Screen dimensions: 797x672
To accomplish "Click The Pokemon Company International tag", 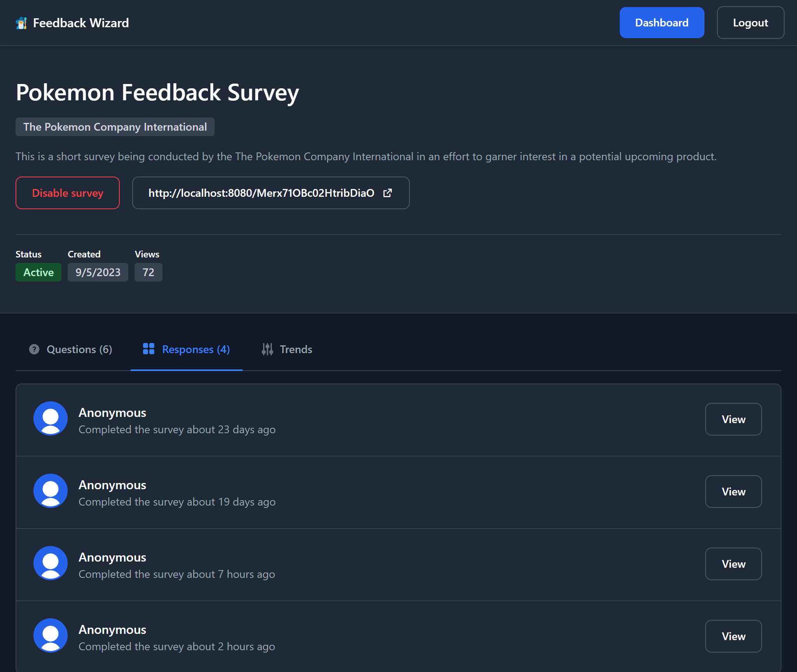I will click(115, 127).
